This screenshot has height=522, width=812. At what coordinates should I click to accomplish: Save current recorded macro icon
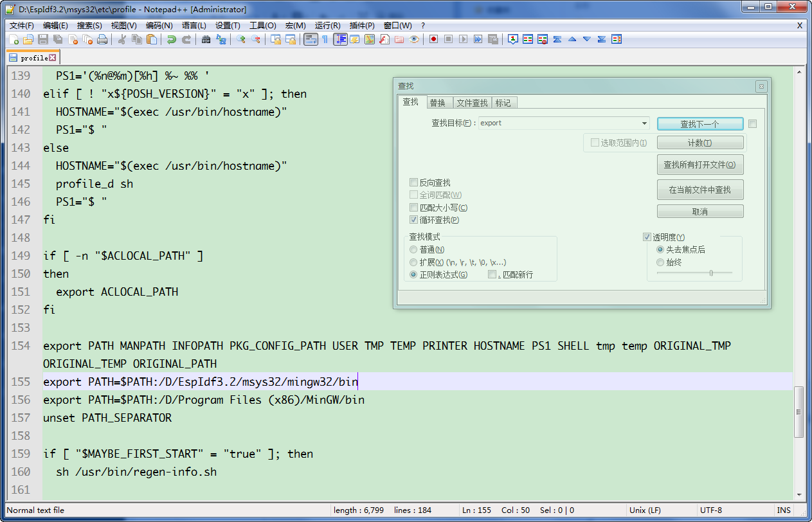[x=492, y=39]
